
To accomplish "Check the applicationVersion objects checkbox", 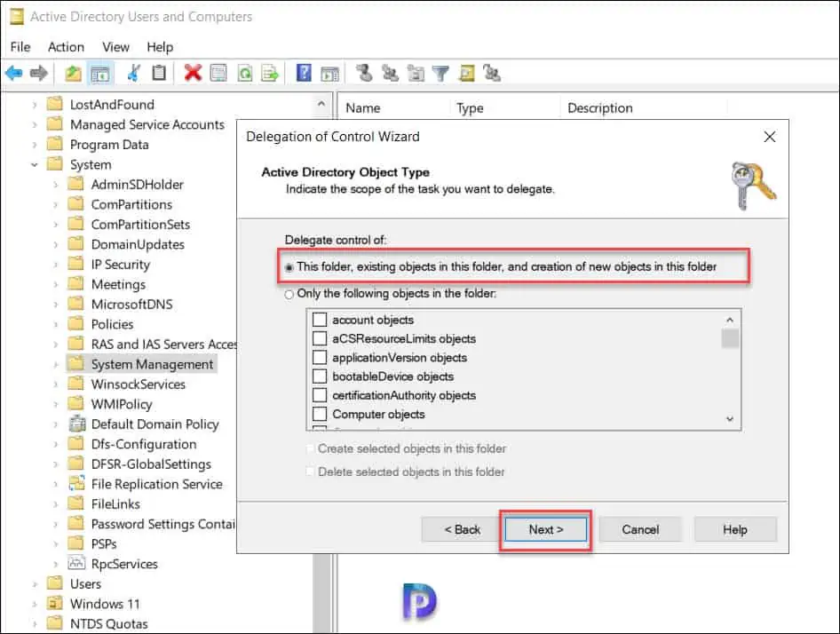I will (320, 358).
